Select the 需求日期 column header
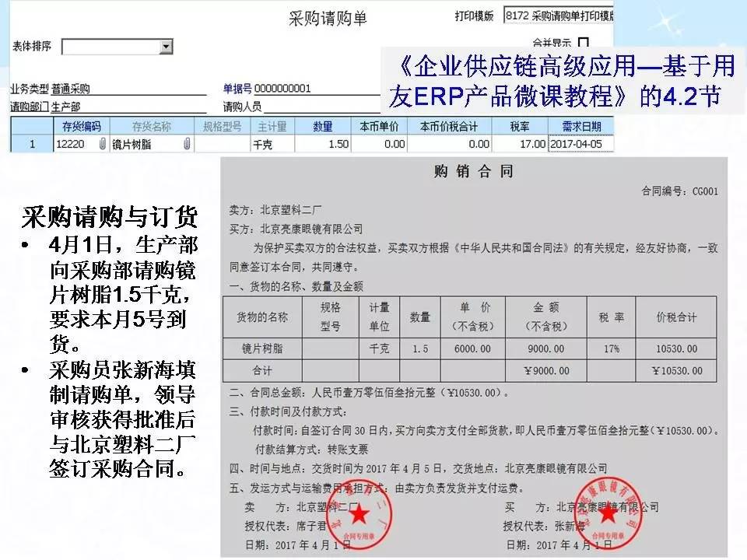Image resolution: width=747 pixels, height=560 pixels. coord(581,126)
